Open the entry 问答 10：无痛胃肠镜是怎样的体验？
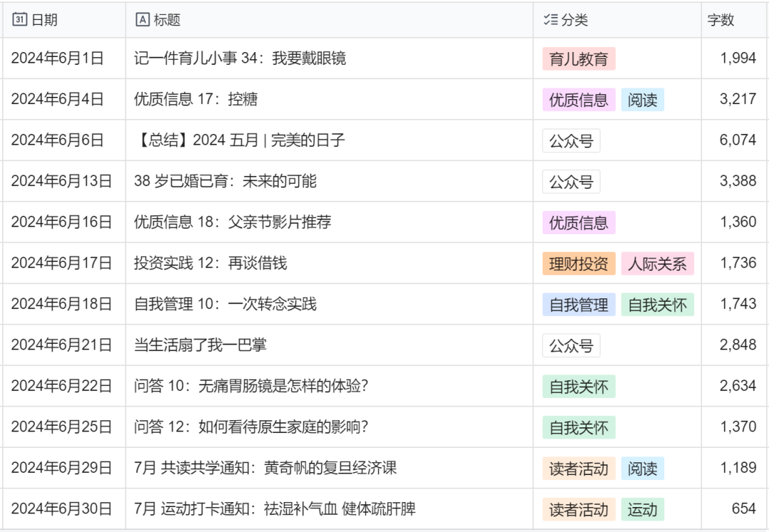This screenshot has height=532, width=769. pyautogui.click(x=251, y=386)
